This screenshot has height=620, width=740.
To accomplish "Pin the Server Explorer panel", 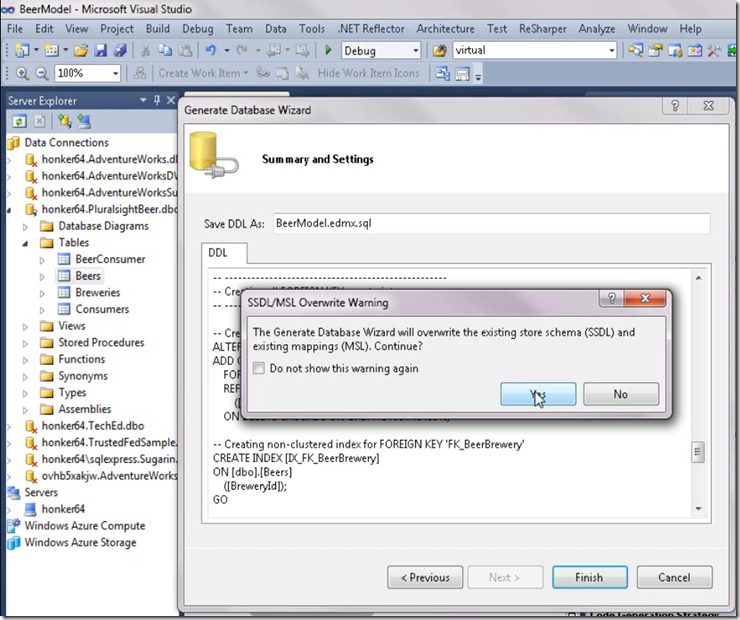I will click(157, 100).
